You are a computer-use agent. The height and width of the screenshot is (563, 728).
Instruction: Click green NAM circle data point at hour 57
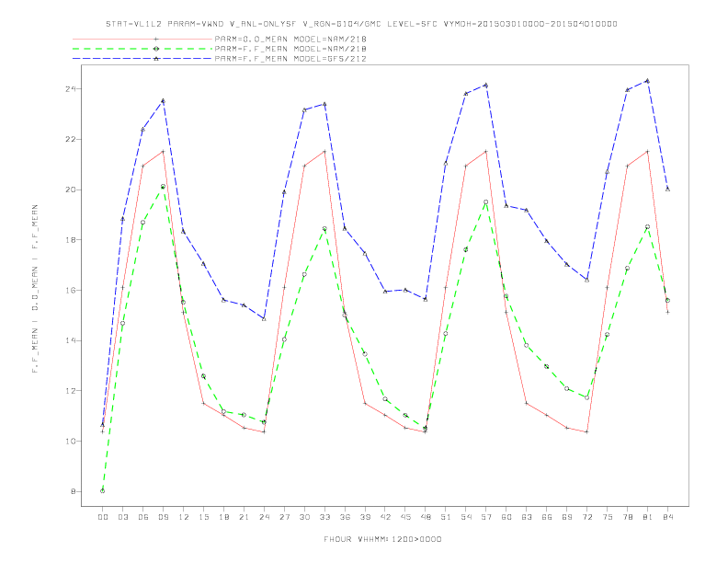(x=486, y=202)
